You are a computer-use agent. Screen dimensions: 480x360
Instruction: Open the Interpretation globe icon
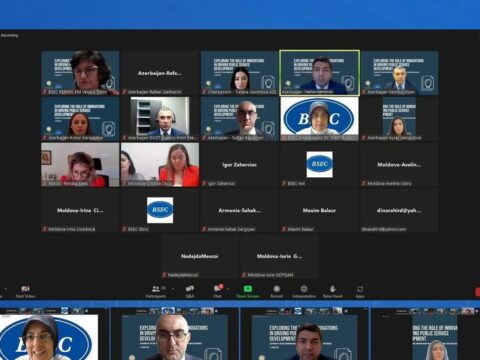tap(304, 289)
